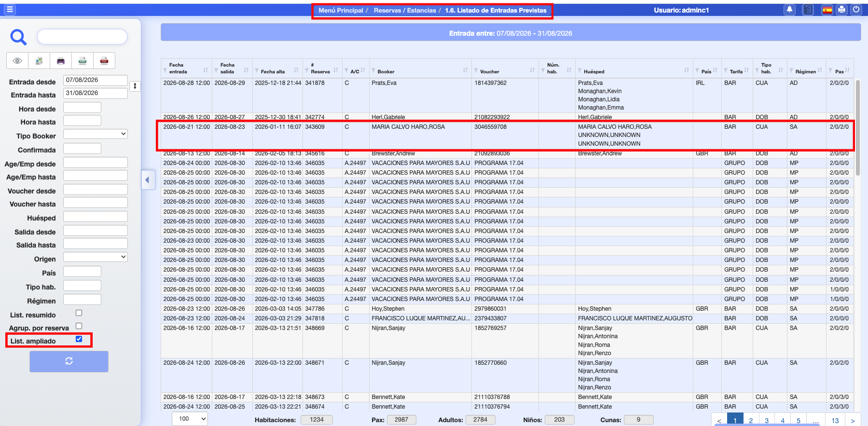
Task: Sort the table by Fecha salida
Action: (x=246, y=70)
